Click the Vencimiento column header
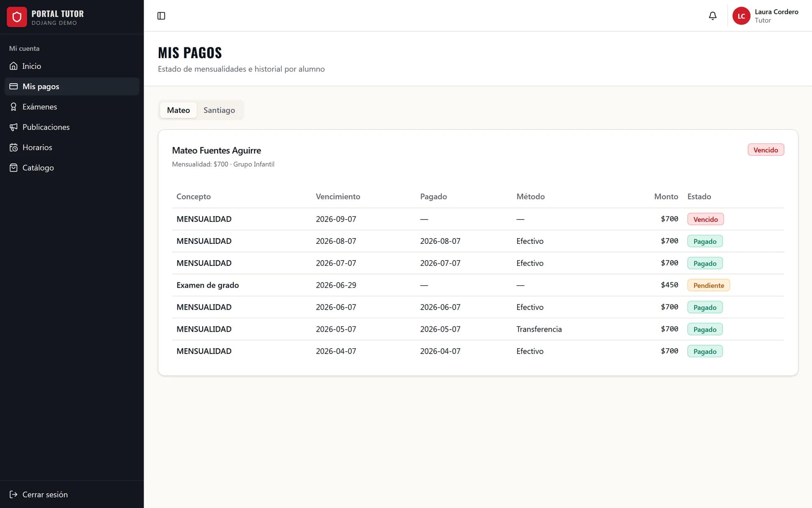Screen dimensions: 812x508 (338, 196)
